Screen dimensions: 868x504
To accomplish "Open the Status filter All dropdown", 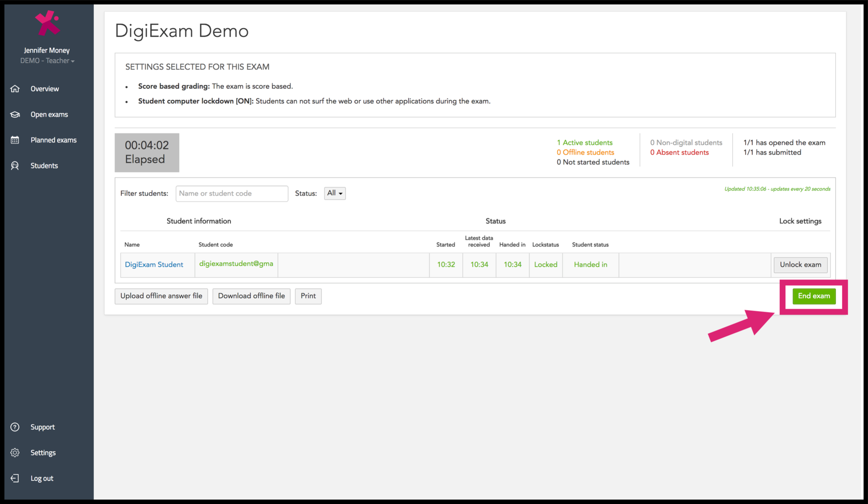I will [335, 193].
